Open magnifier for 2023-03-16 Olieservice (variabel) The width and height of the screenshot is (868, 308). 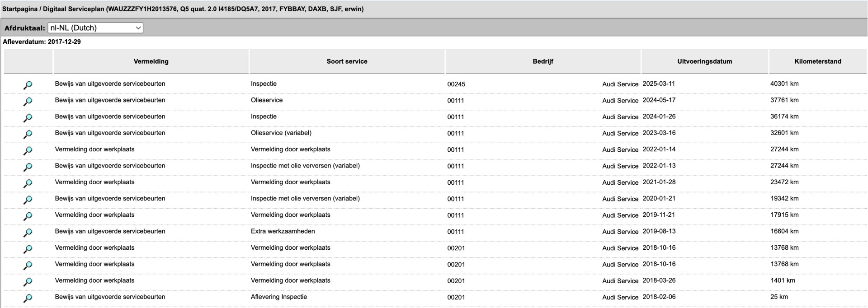pyautogui.click(x=28, y=134)
